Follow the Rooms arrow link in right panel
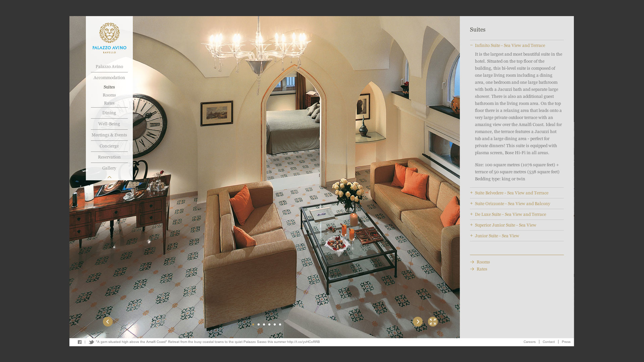644x362 pixels. click(480, 262)
